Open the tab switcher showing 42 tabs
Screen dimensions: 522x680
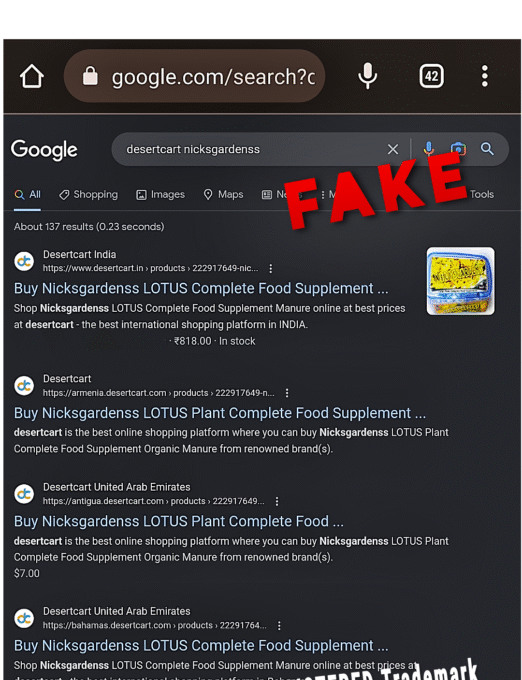[431, 76]
